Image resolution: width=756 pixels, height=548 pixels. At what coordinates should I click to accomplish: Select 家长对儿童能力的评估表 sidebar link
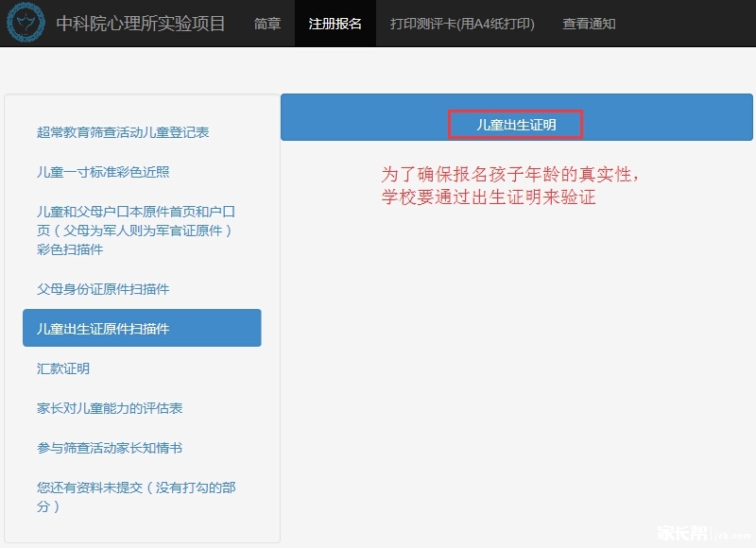(x=110, y=408)
